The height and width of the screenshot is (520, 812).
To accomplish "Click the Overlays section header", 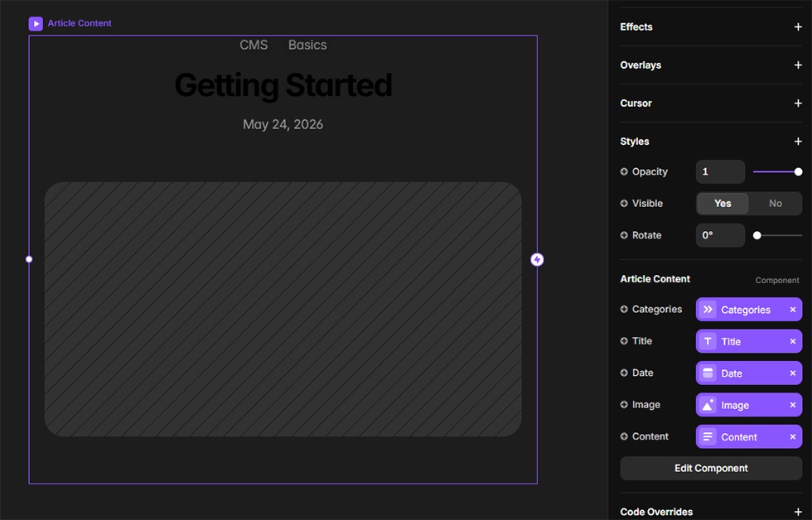I will (x=640, y=65).
